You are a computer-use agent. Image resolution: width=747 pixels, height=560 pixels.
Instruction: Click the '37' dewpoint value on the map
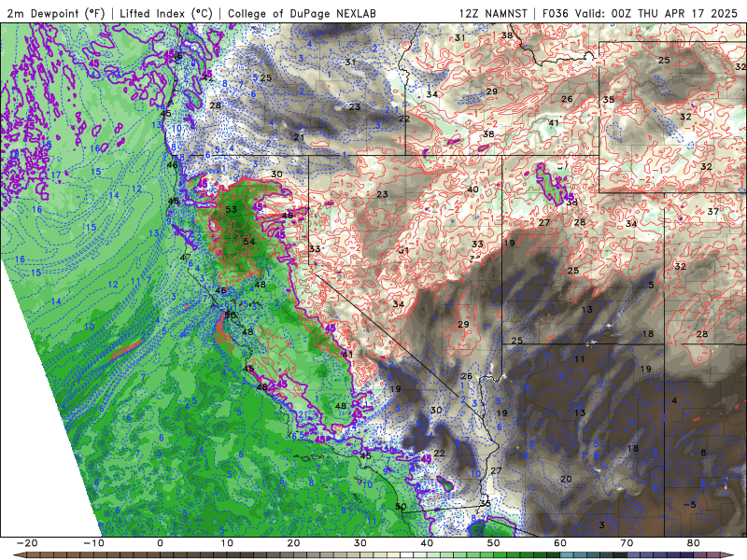coord(712,212)
